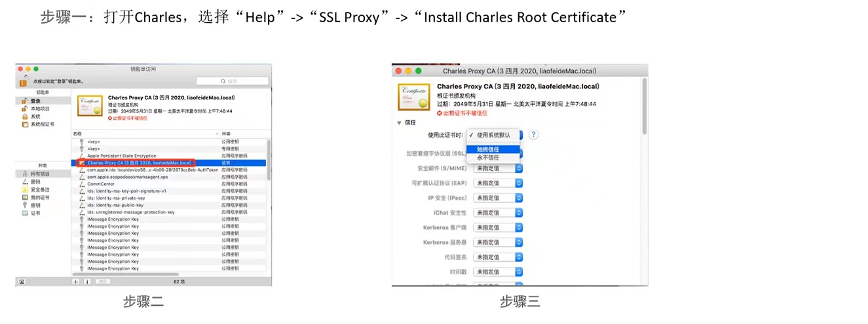868x324 pixels.
Task: Click the help question mark button
Action: pos(533,135)
